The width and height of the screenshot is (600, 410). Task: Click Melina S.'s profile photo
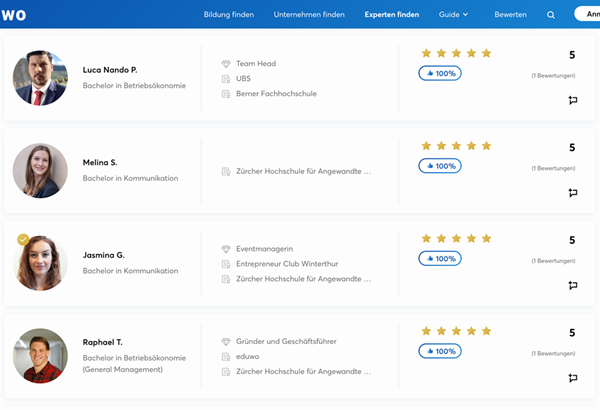pos(40,171)
